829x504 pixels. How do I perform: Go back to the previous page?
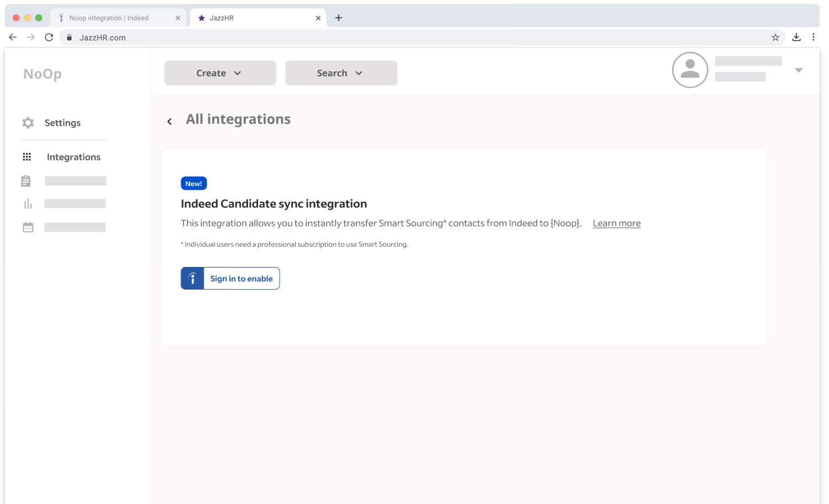tap(13, 37)
